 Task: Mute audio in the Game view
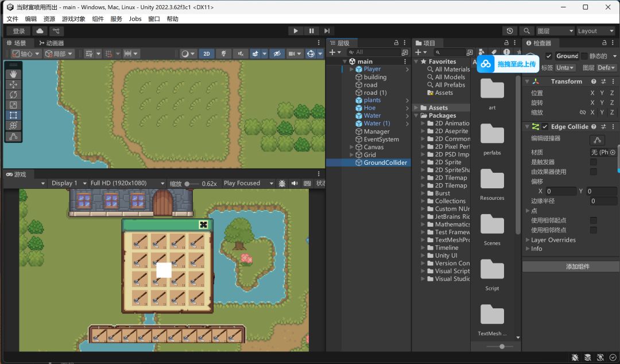point(294,184)
